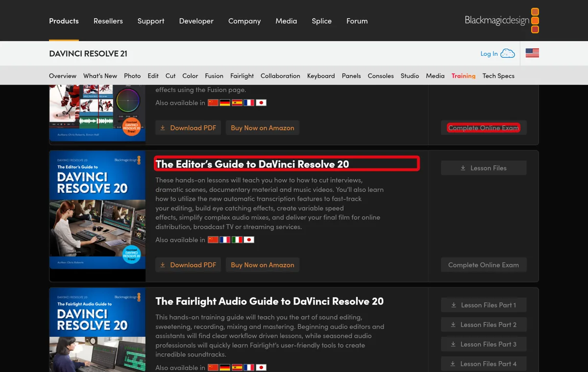Screen dimensions: 588x372
Task: Click the Spanish flag in the Fusion page card
Action: point(237,103)
